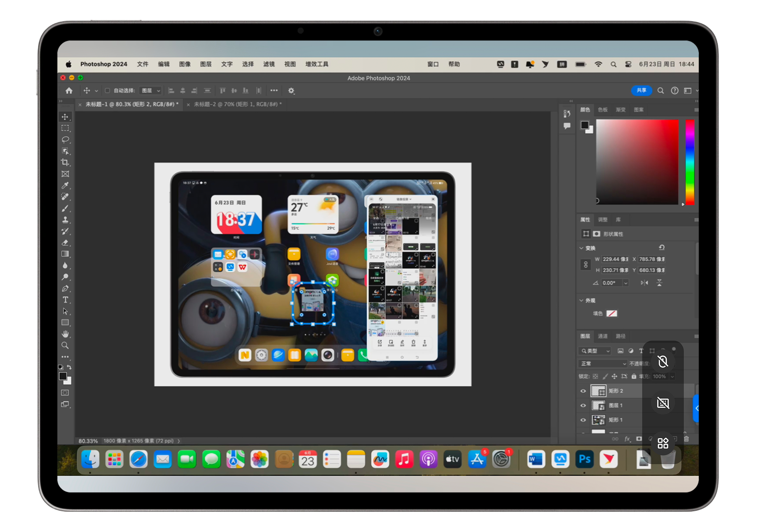Open the Comments speech bubble panel
Viewport: 757px width, 532px height.
[x=567, y=126]
